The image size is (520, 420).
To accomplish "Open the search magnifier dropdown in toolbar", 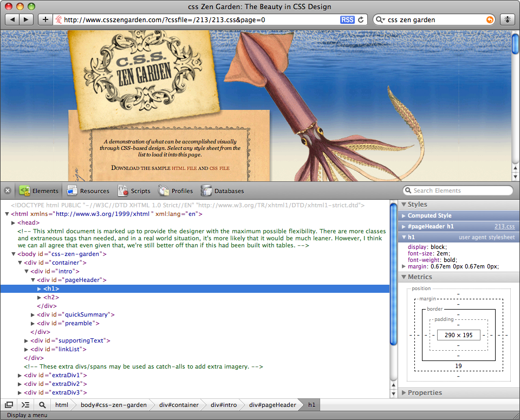I will pos(380,19).
